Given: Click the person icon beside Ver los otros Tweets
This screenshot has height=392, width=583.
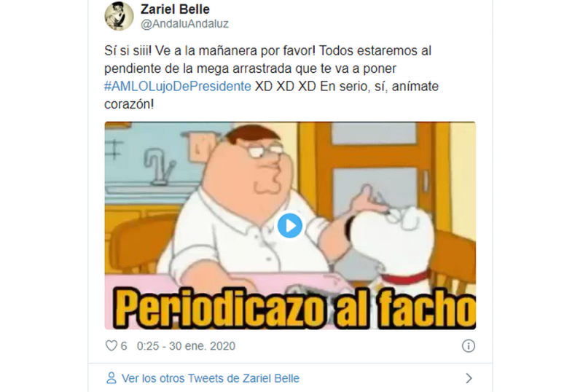Looking at the screenshot, I should click(x=111, y=378).
